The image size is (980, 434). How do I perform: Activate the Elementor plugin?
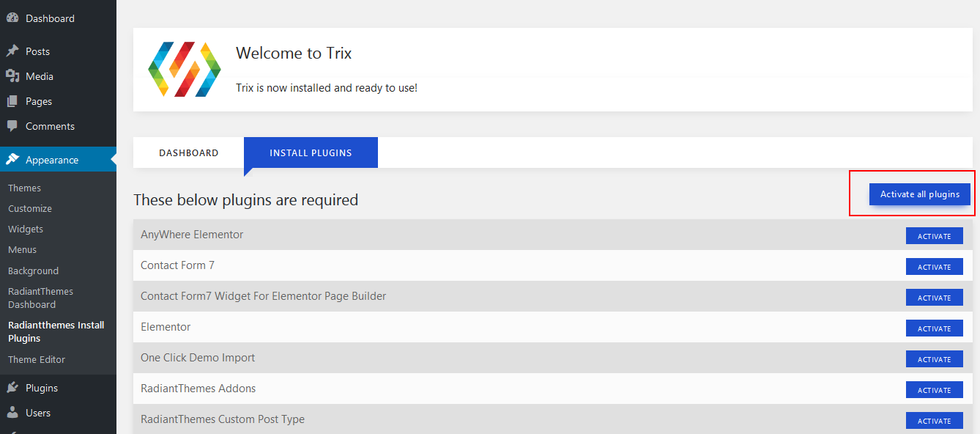tap(934, 328)
